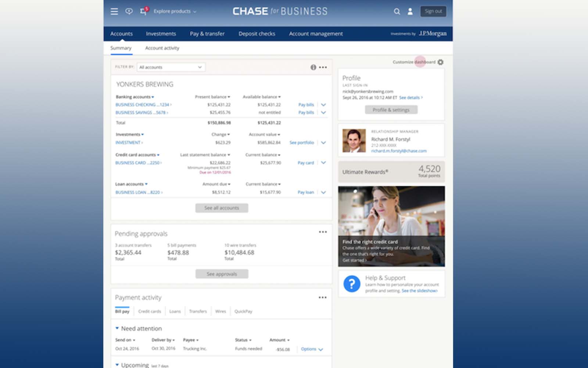The image size is (588, 368).
Task: Click Pay bills for Business Checking
Action: 306,105
